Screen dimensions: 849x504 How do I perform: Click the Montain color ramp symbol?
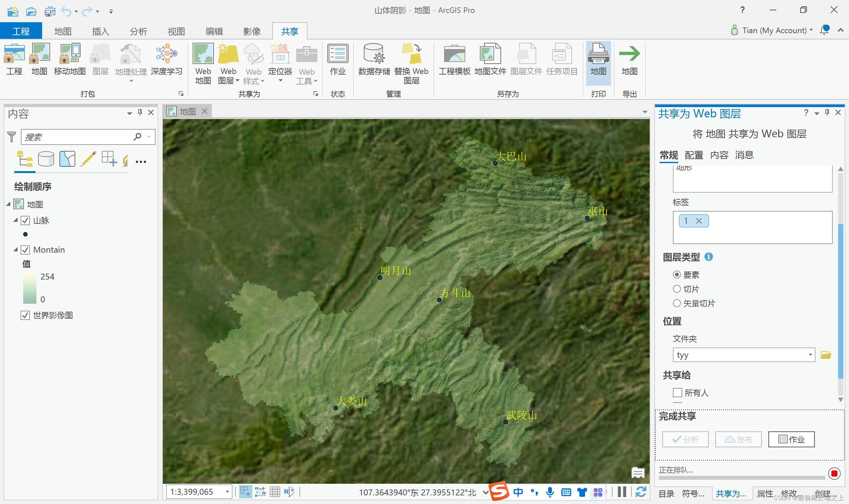(x=30, y=288)
